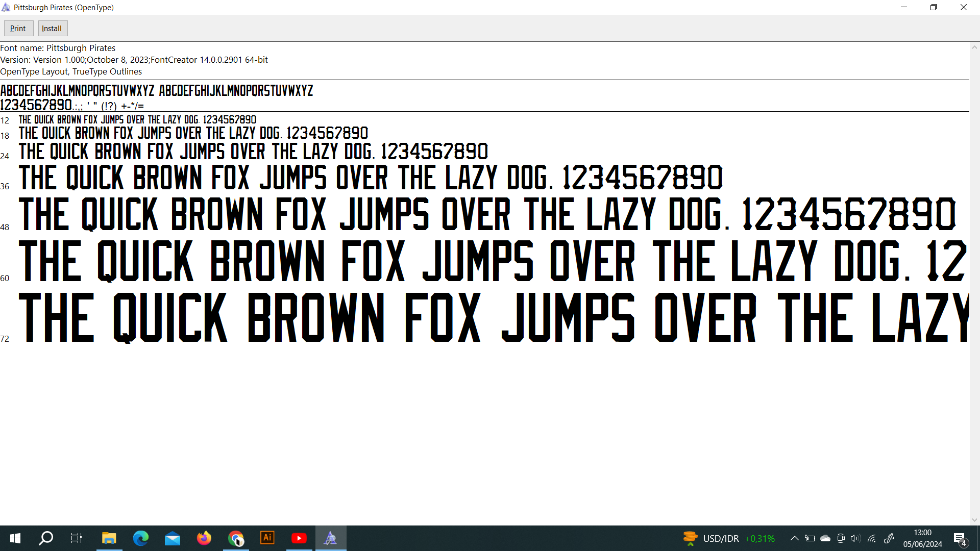This screenshot has height=551, width=980.
Task: Click the font viewer taskbar icon
Action: pos(331,538)
